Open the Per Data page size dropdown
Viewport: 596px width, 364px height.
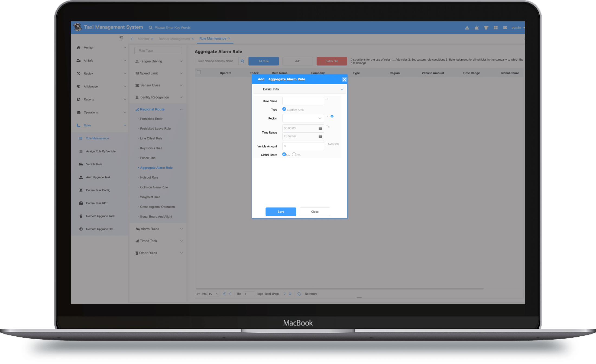[x=213, y=294]
